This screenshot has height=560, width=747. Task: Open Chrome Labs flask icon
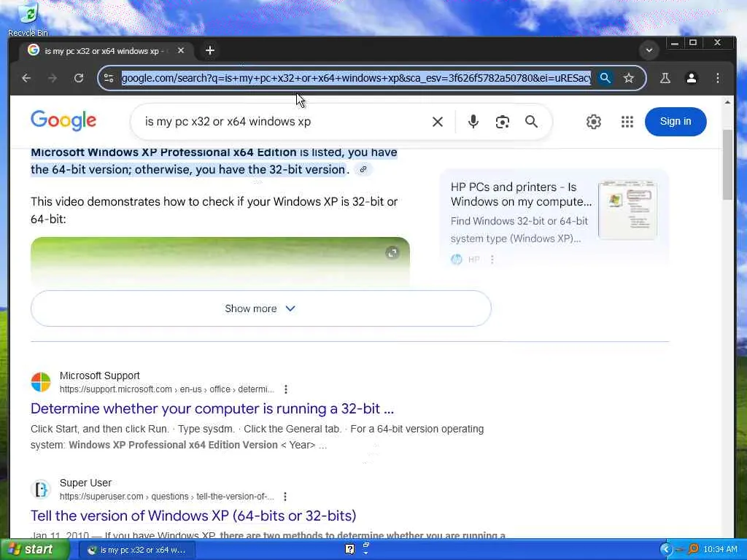pos(665,78)
